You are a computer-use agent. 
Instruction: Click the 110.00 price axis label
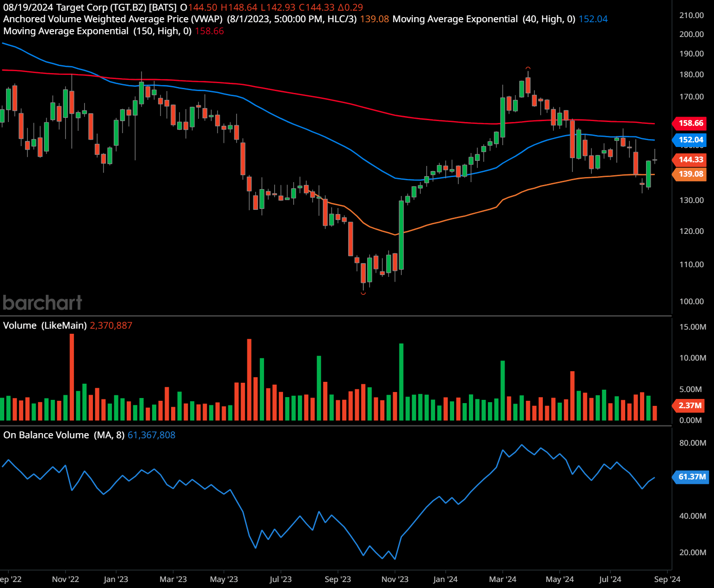pyautogui.click(x=691, y=264)
